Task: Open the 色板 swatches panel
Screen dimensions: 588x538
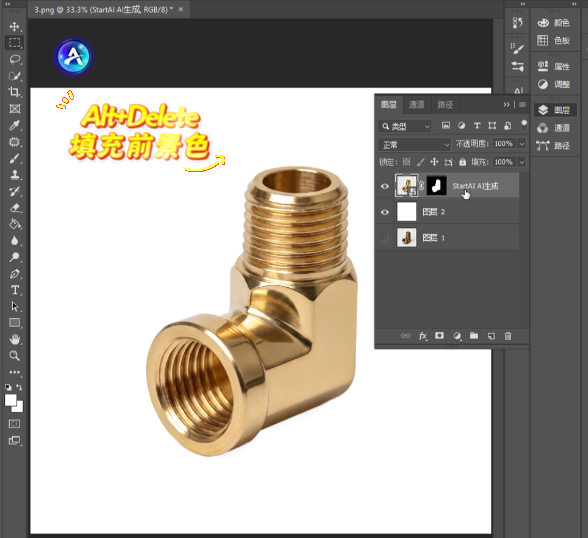Action: coord(554,40)
